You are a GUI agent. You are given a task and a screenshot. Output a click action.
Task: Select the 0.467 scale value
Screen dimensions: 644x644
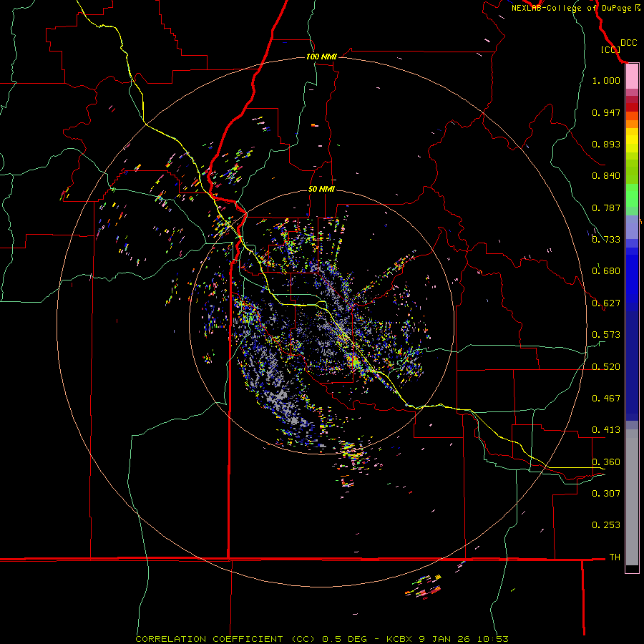coord(606,399)
